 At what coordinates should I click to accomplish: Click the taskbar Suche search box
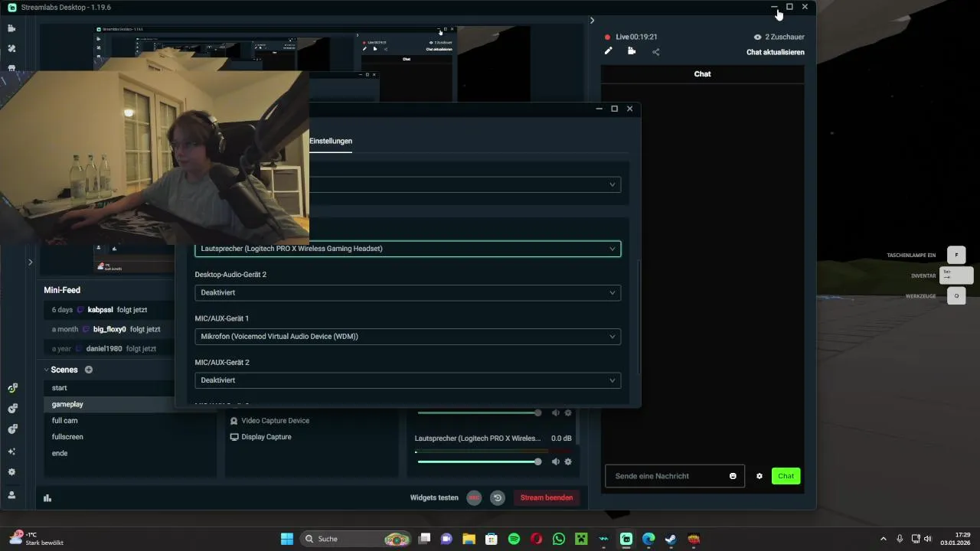click(x=355, y=539)
